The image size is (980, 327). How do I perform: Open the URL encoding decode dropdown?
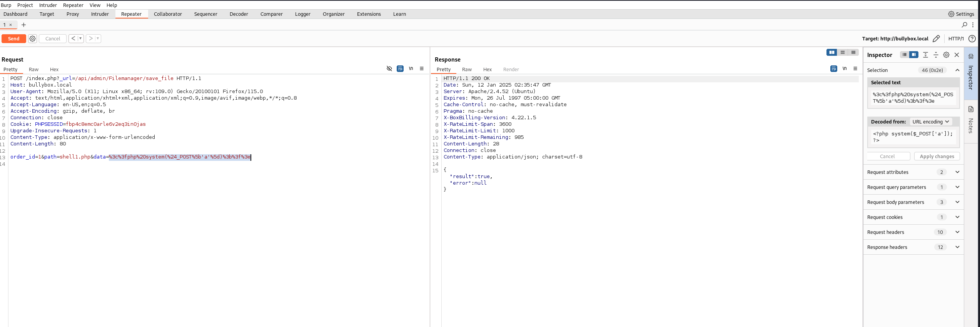click(x=931, y=122)
